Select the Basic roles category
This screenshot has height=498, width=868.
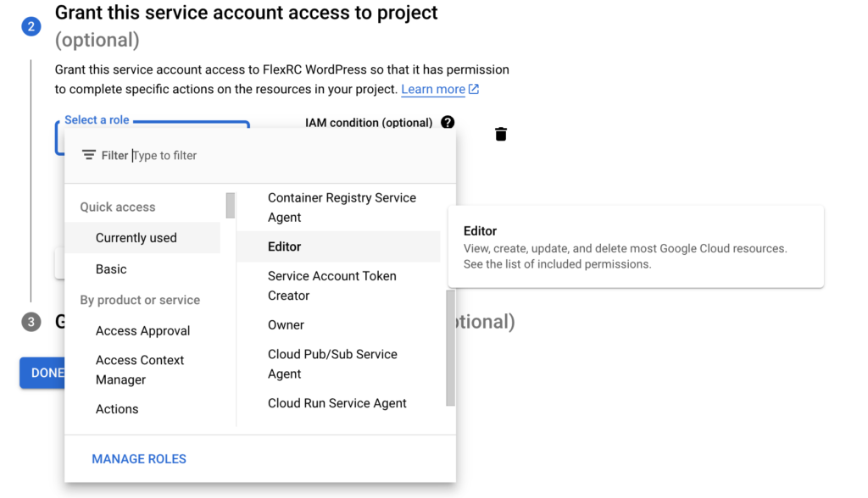[111, 269]
